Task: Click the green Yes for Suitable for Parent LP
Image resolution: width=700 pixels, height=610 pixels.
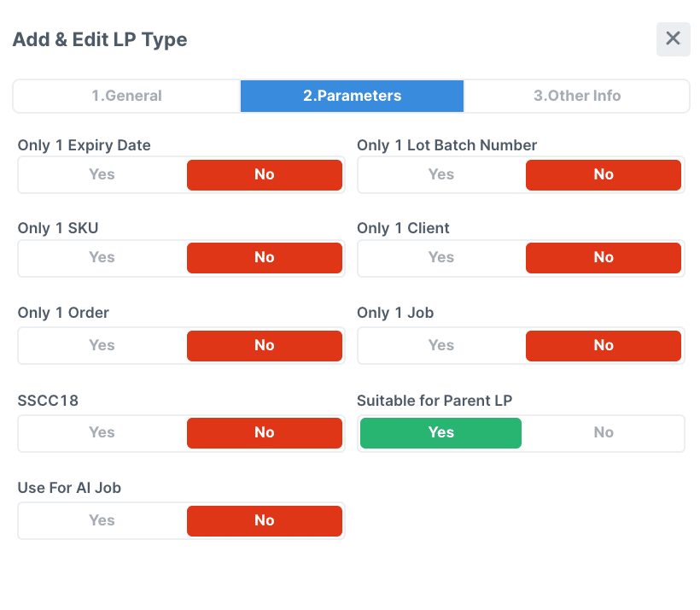Action: (x=440, y=432)
